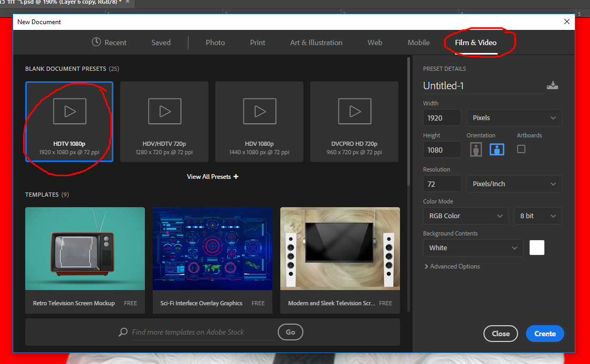Open the 8 bit depth dropdown
This screenshot has width=590, height=364.
coord(538,216)
